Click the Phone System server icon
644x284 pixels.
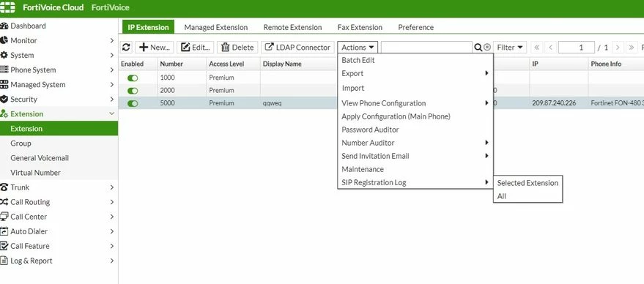(4, 70)
